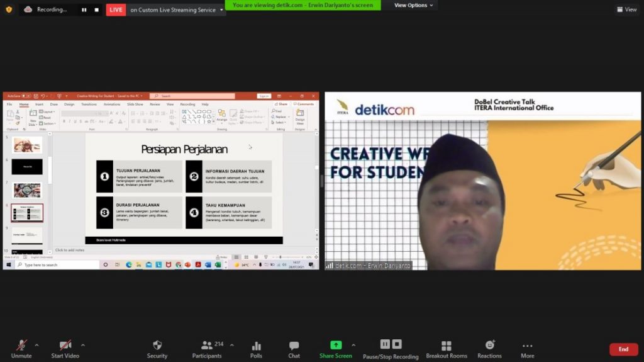
Task: Pause the recording from the bottom toolbar
Action: tap(385, 344)
